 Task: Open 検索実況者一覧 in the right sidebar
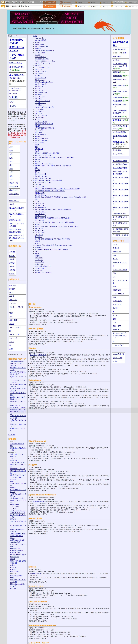(118, 354)
